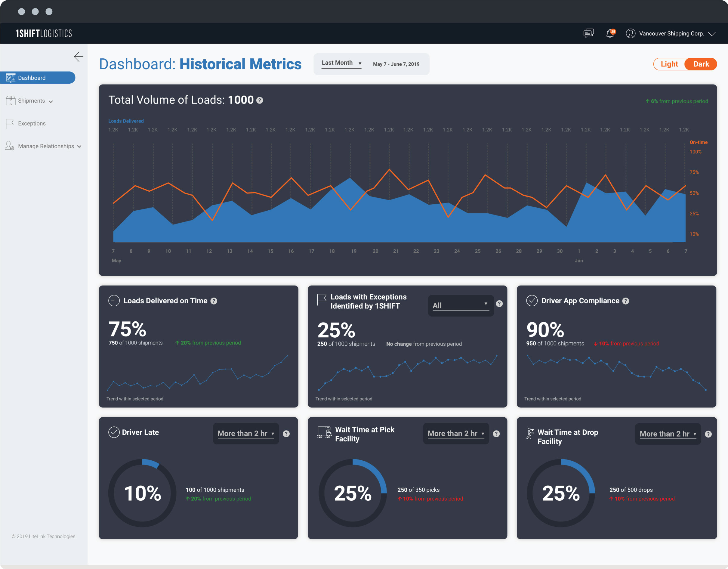Open help for Total Volume of Loads
This screenshot has width=728, height=569.
pyautogui.click(x=260, y=100)
